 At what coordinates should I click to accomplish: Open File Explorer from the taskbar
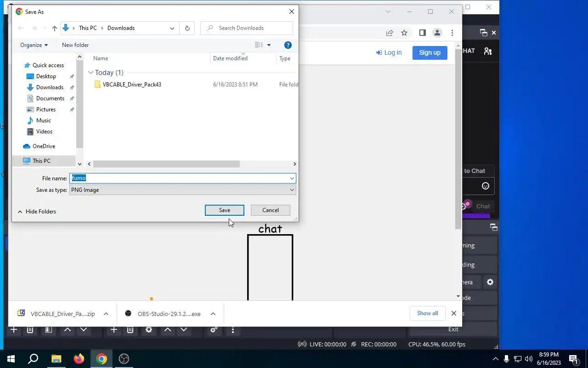pos(56,359)
